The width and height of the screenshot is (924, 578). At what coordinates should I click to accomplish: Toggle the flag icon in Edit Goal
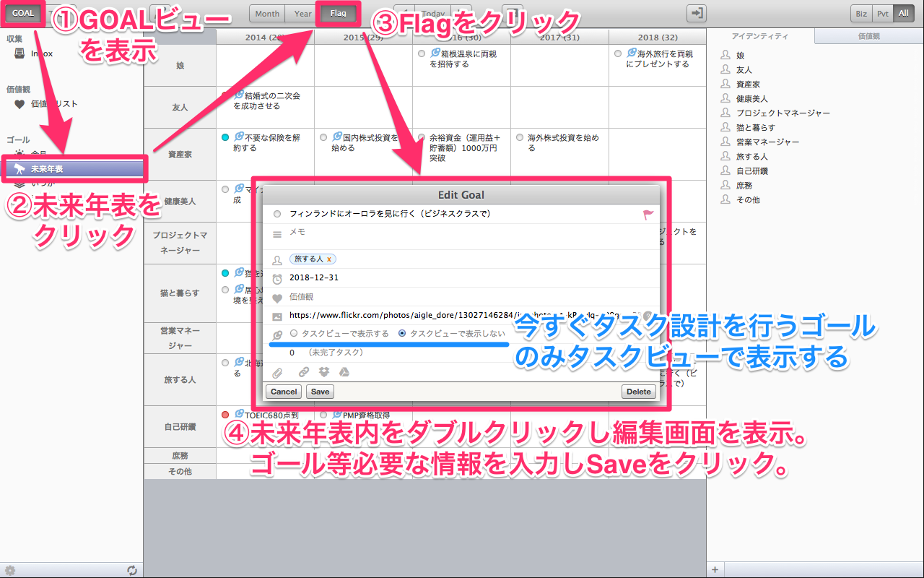(648, 215)
